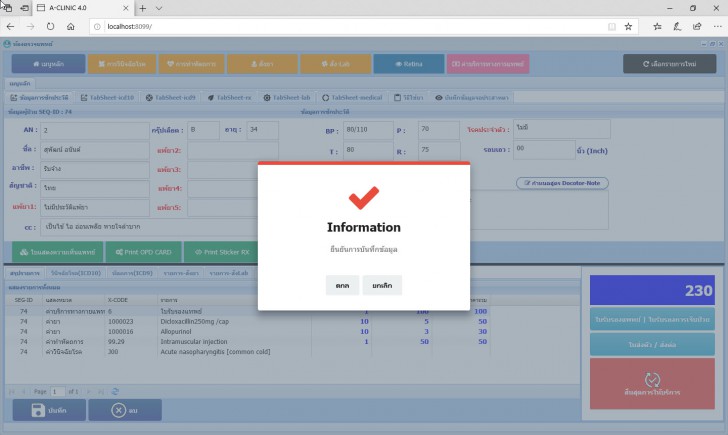Close the A-CLINIC 4.0 browser tab

click(x=126, y=8)
